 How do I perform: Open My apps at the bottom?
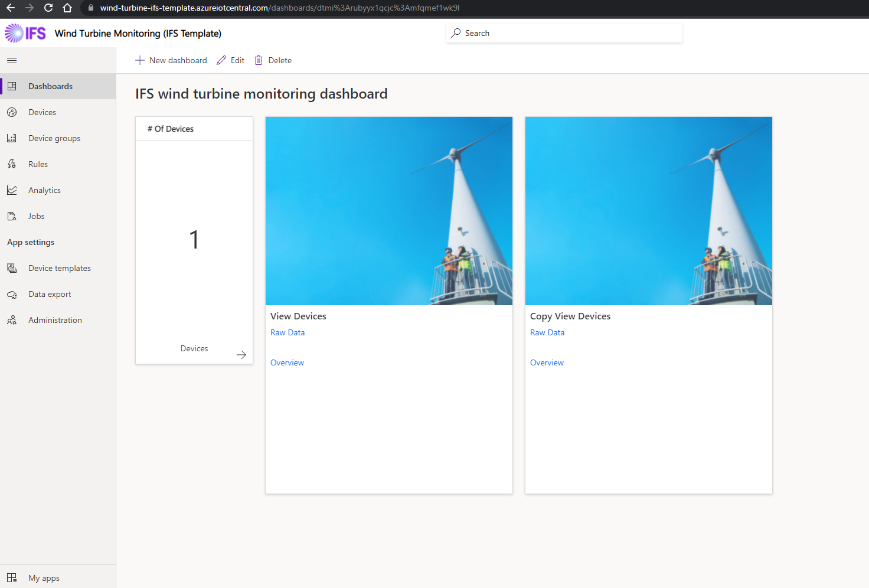12,578
